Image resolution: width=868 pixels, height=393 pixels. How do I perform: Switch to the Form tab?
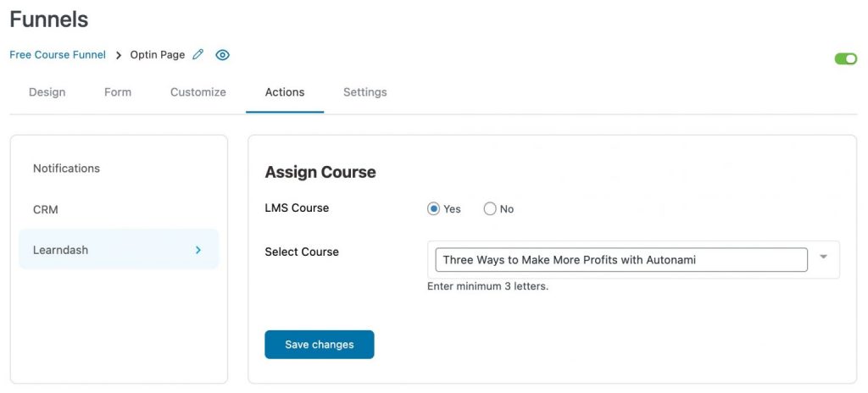pos(118,92)
